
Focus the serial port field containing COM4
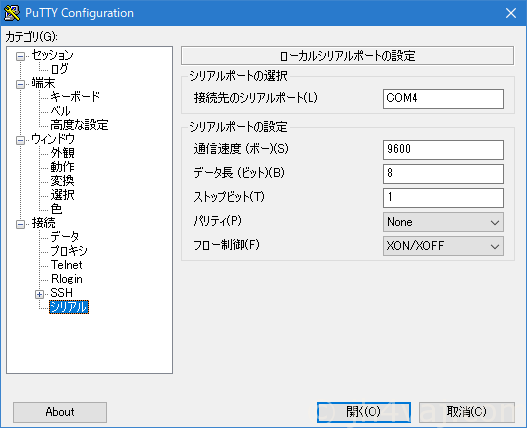point(443,99)
